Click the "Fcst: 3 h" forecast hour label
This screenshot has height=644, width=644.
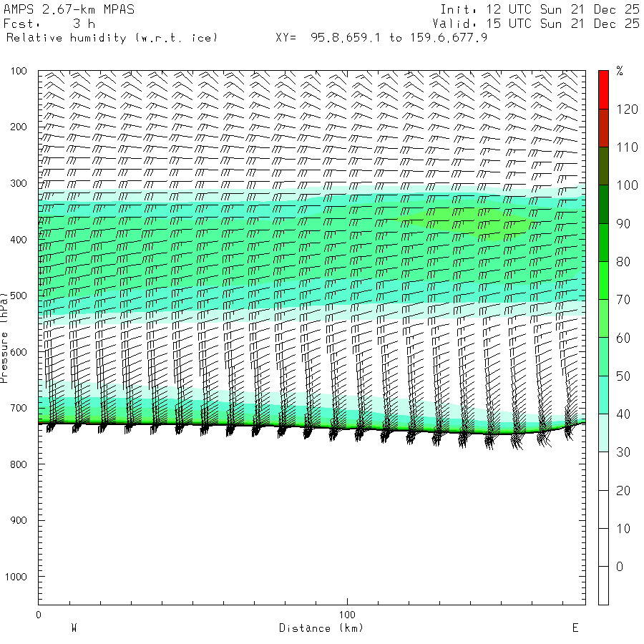pos(50,24)
